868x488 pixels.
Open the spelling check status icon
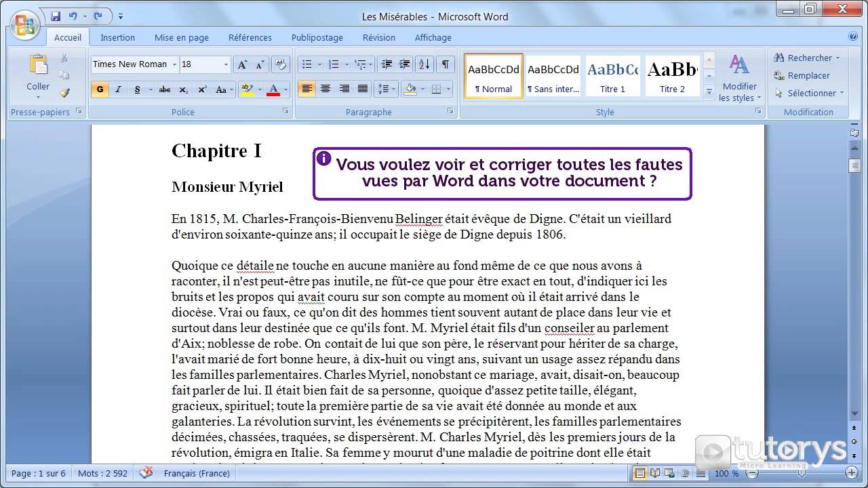point(146,473)
